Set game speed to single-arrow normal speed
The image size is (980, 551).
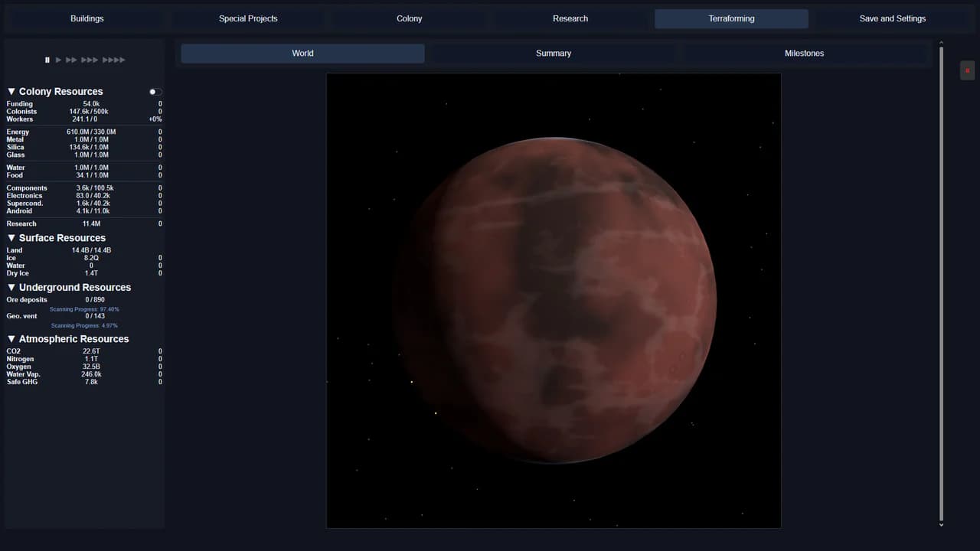(59, 60)
